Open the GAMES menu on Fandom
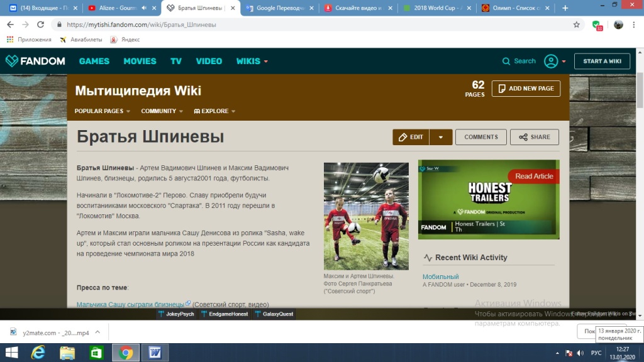Screen dimensions: 644x362 [x=94, y=61]
